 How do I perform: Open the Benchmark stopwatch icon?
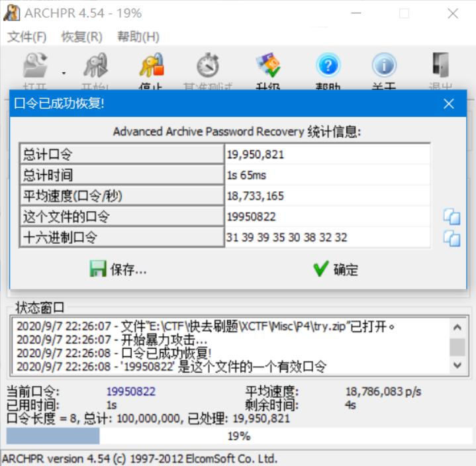(x=208, y=66)
